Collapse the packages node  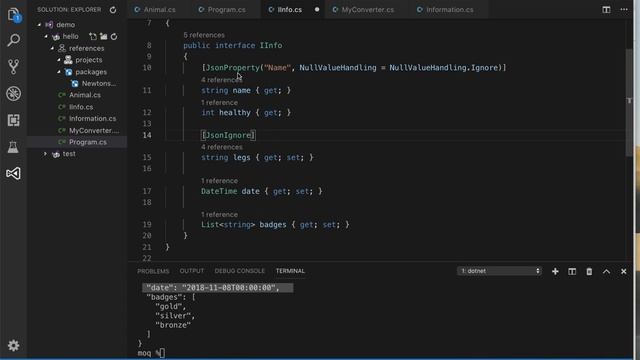[x=59, y=72]
